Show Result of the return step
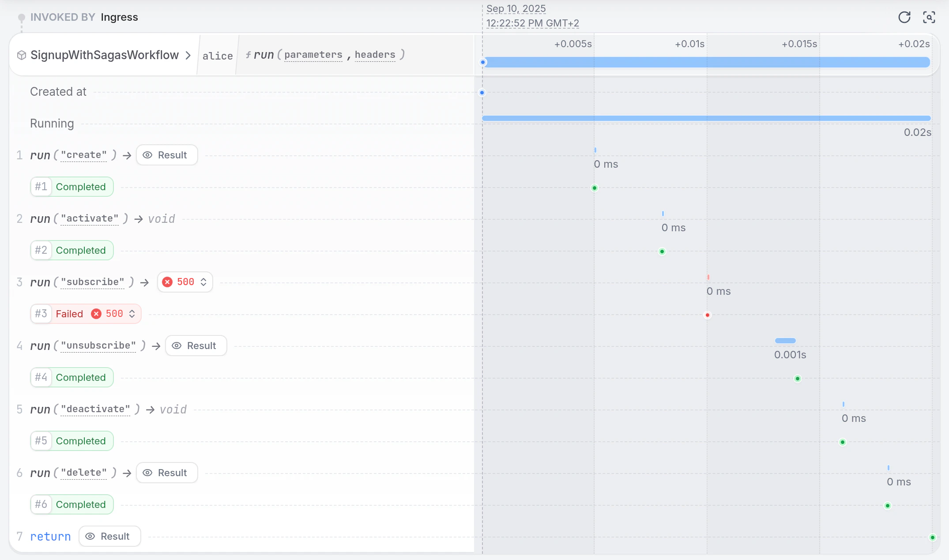 [x=109, y=536]
